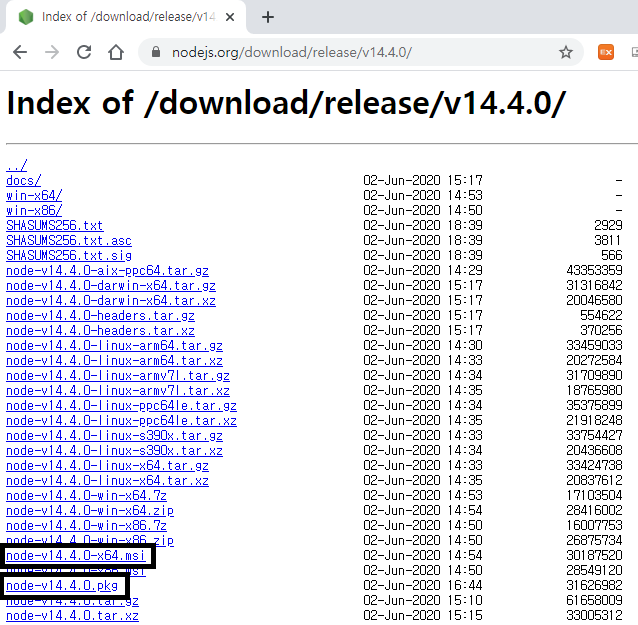Download node-v14.4.0-aix-ppc64.tar.gz
638x625 pixels.
tap(107, 271)
